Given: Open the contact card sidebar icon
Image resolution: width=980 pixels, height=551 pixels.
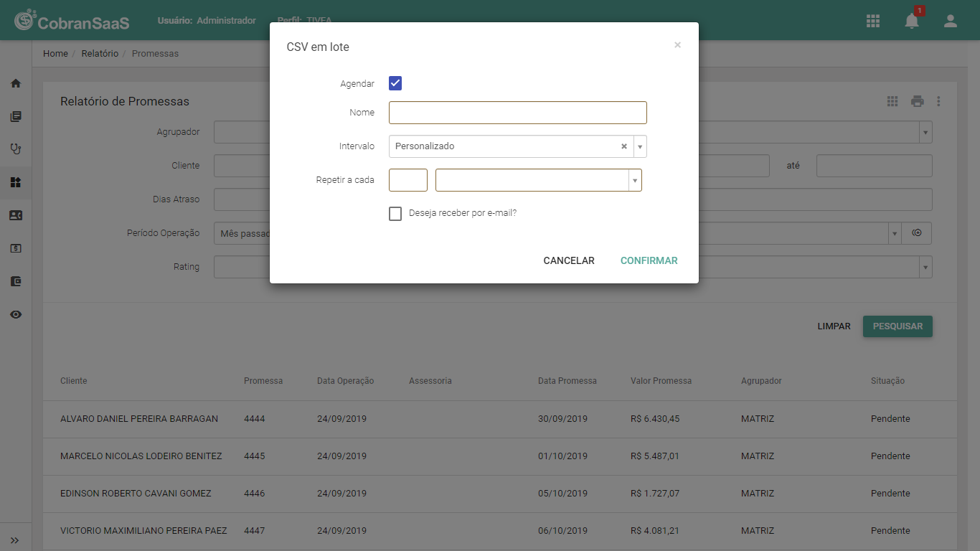Looking at the screenshot, I should [x=16, y=215].
